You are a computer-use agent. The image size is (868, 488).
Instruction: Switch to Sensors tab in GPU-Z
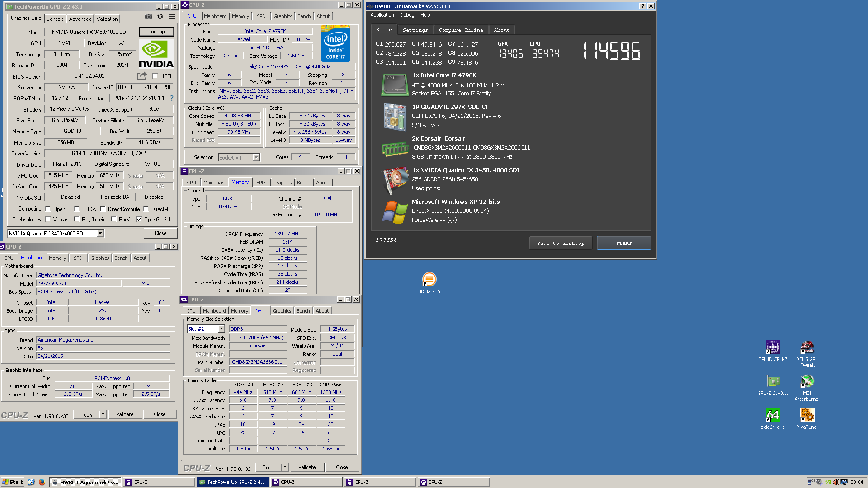click(x=55, y=19)
